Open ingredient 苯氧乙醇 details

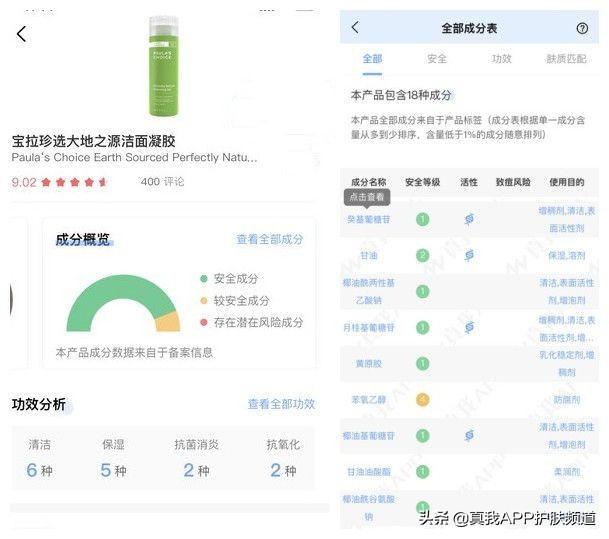coord(369,400)
